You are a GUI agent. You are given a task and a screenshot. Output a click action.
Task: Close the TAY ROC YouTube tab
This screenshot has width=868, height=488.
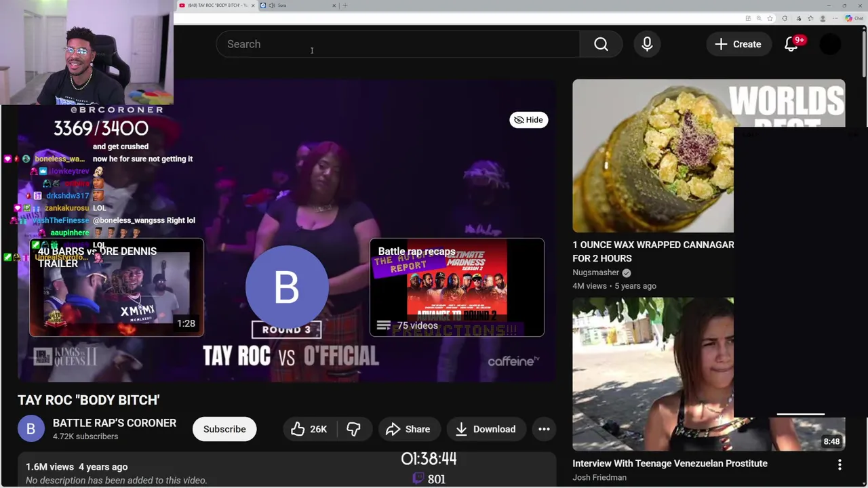coord(253,5)
